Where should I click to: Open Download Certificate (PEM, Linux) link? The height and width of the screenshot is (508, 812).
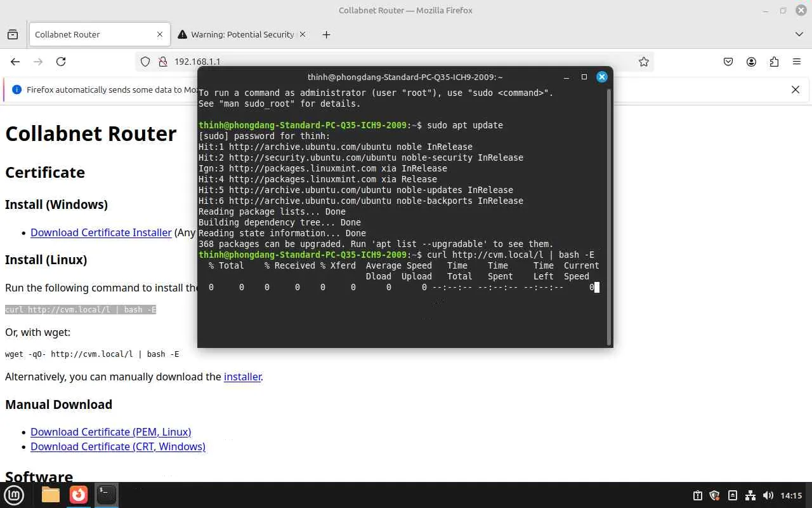[110, 432]
